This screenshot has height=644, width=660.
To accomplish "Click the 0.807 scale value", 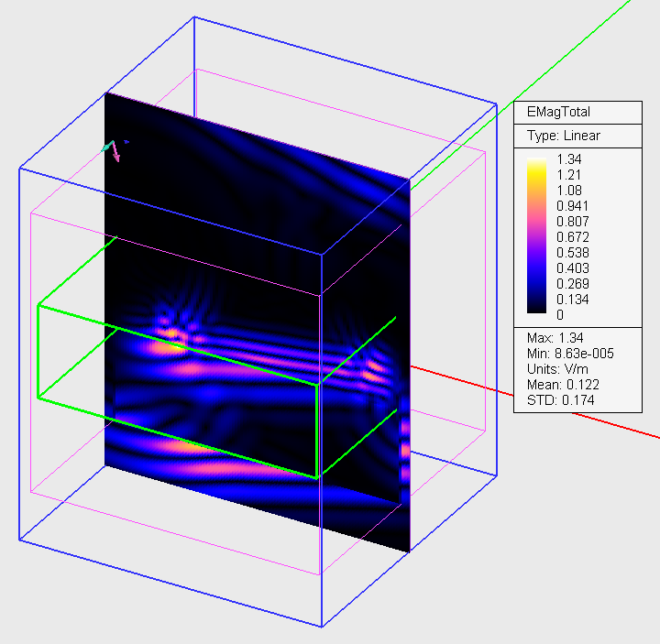I will tap(572, 222).
